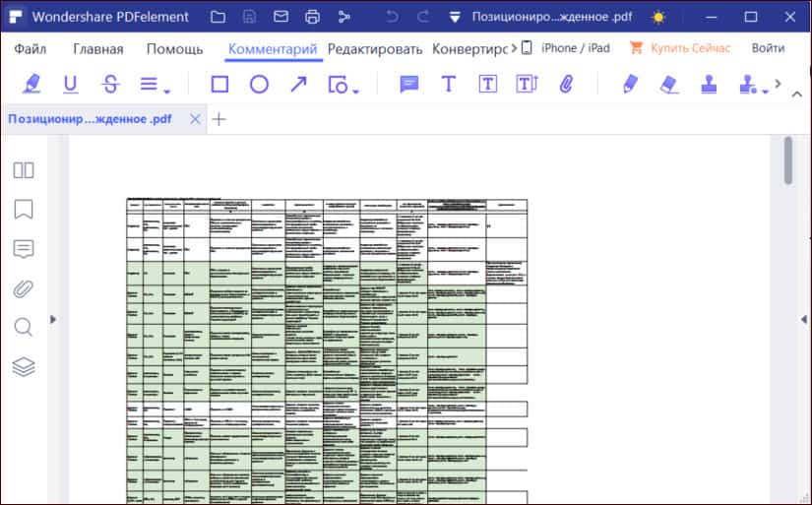Select the Text Box tool
Viewport: 812px width, 505px height.
[x=488, y=84]
